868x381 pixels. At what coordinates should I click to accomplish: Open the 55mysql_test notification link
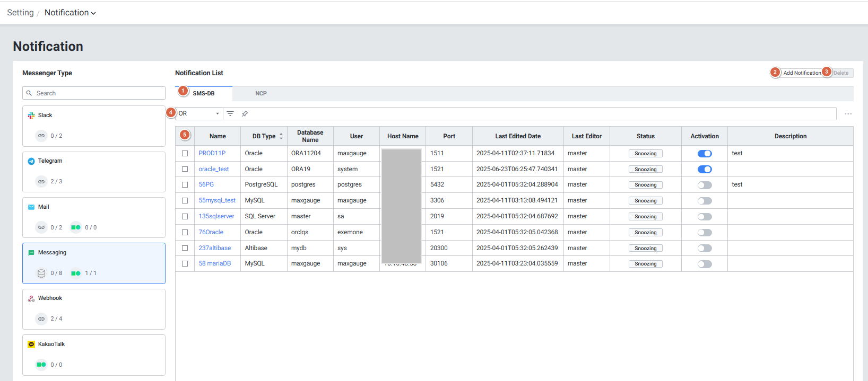click(x=217, y=200)
